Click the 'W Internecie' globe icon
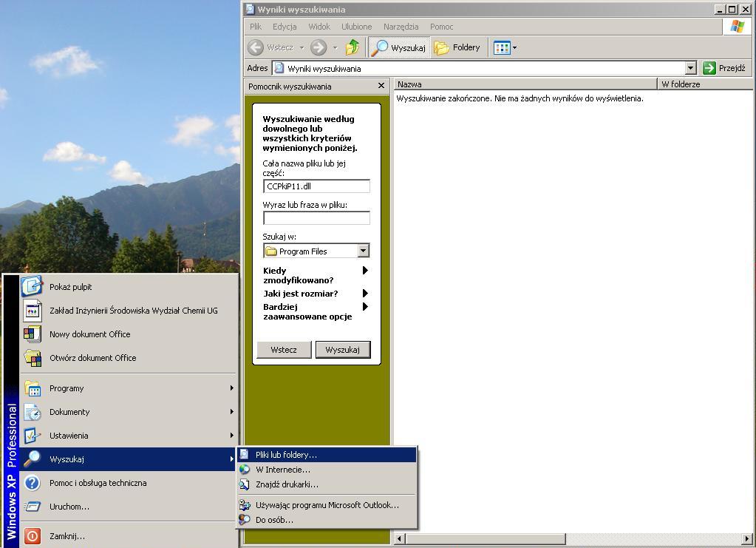The height and width of the screenshot is (548, 756). tap(245, 470)
